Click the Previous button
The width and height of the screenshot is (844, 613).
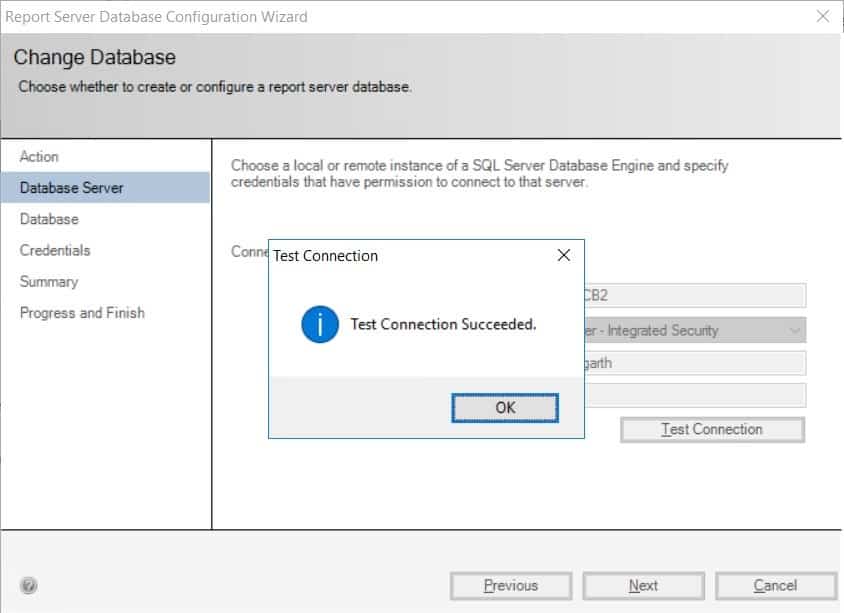pos(511,586)
